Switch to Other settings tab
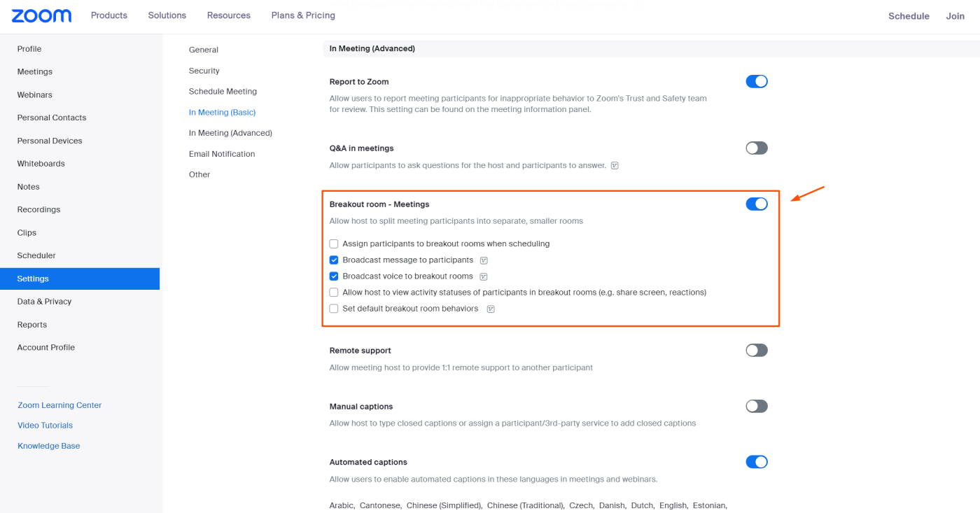Screen dimensions: 980x513 pos(199,175)
